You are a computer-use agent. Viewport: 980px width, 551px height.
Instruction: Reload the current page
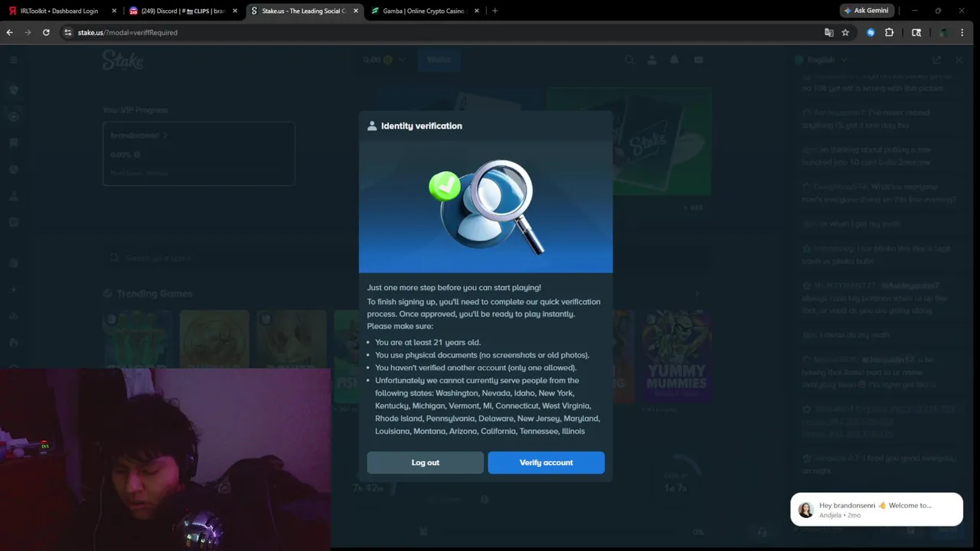[46, 32]
